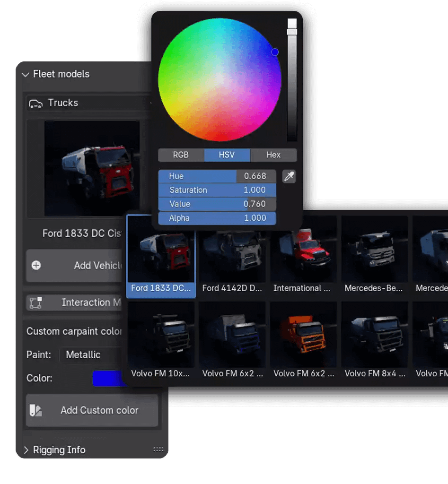
Task: Select the HSV color mode tab
Action: [x=227, y=155]
